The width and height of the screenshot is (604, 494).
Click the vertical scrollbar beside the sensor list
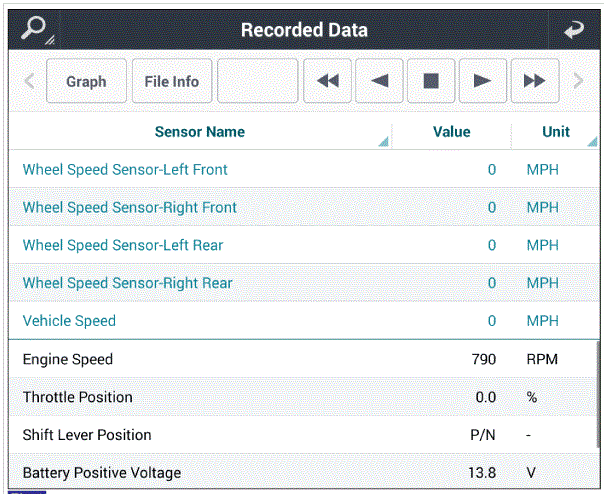click(x=597, y=393)
